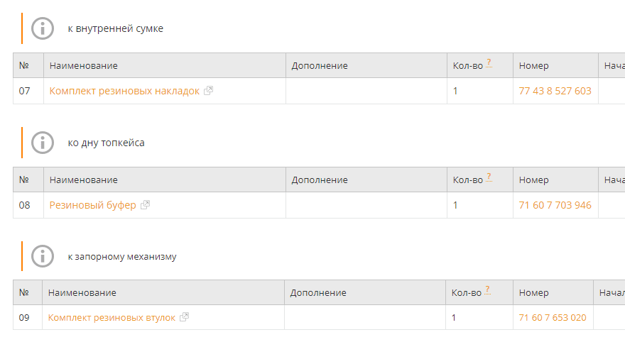625x364 pixels.
Task: Open «Комплект резиновых втулок» link
Action: pyautogui.click(x=112, y=317)
